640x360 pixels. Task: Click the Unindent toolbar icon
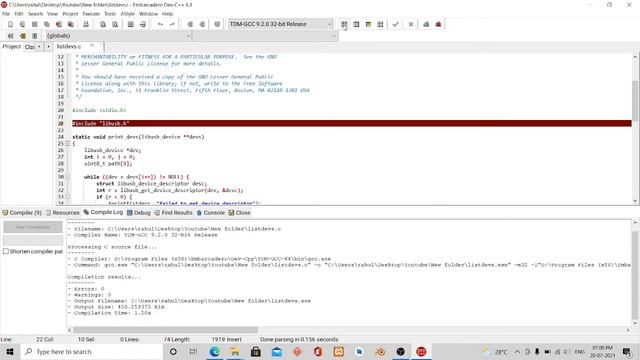tap(202, 24)
